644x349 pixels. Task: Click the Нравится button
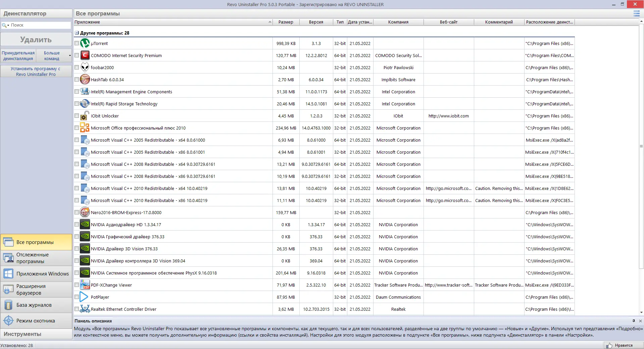pyautogui.click(x=624, y=345)
